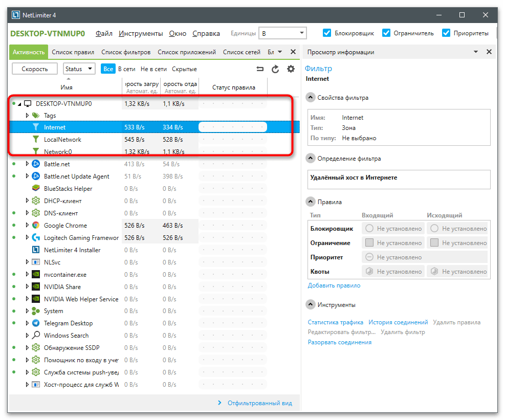Click the NVIDIA Web Helper Service icon
The image size is (505, 420).
coord(36,299)
